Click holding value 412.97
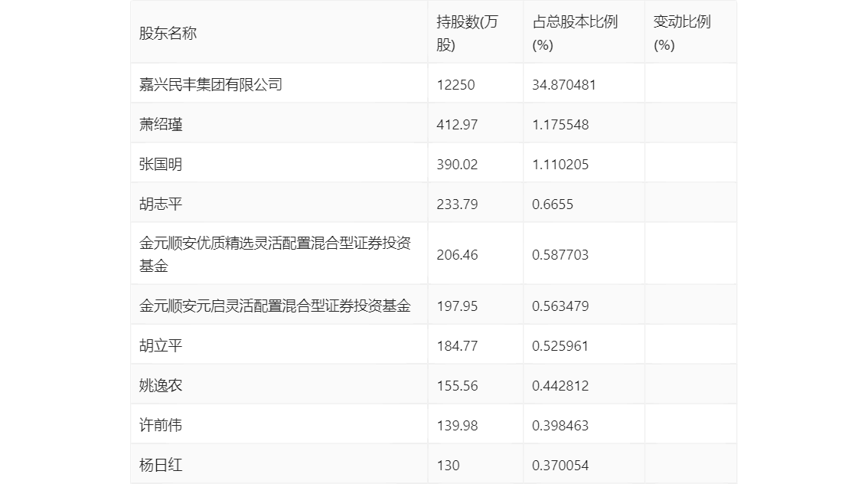This screenshot has width=868, height=484. pyautogui.click(x=457, y=125)
